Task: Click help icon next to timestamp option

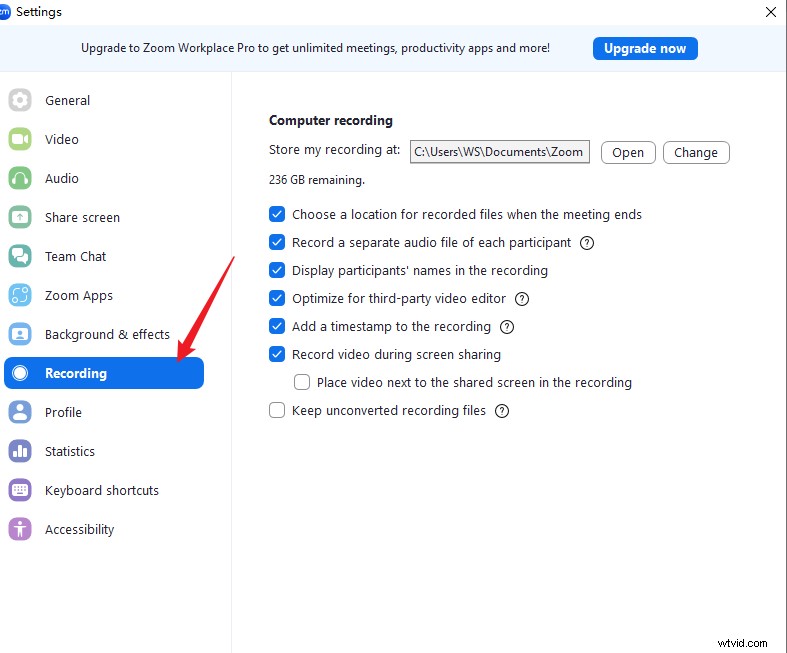Action: click(507, 327)
